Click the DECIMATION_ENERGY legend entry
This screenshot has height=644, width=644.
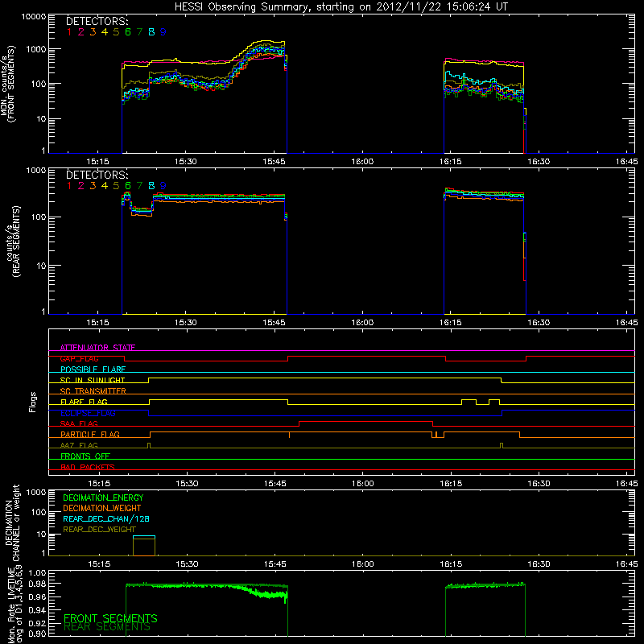(103, 497)
